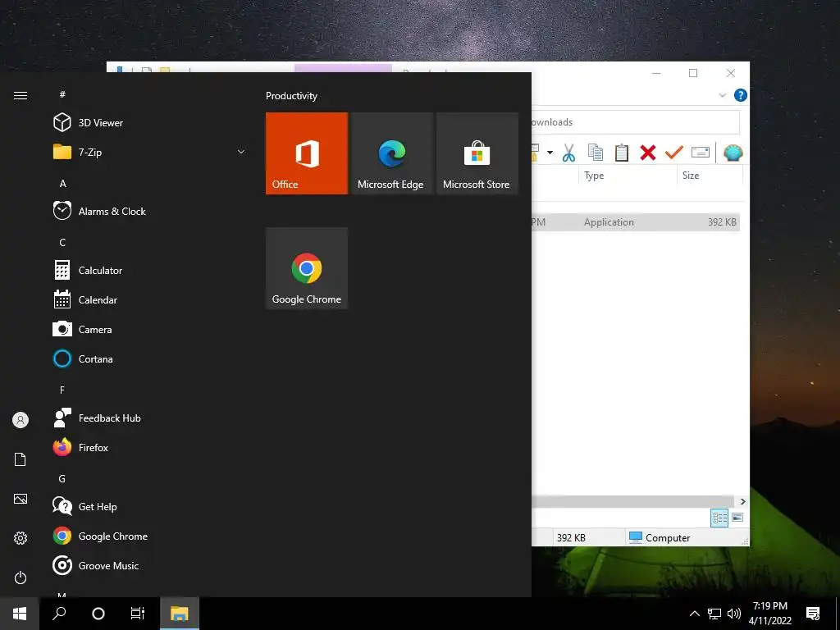This screenshot has height=630, width=840.
Task: Click the Microsoft Edge tile
Action: [391, 153]
